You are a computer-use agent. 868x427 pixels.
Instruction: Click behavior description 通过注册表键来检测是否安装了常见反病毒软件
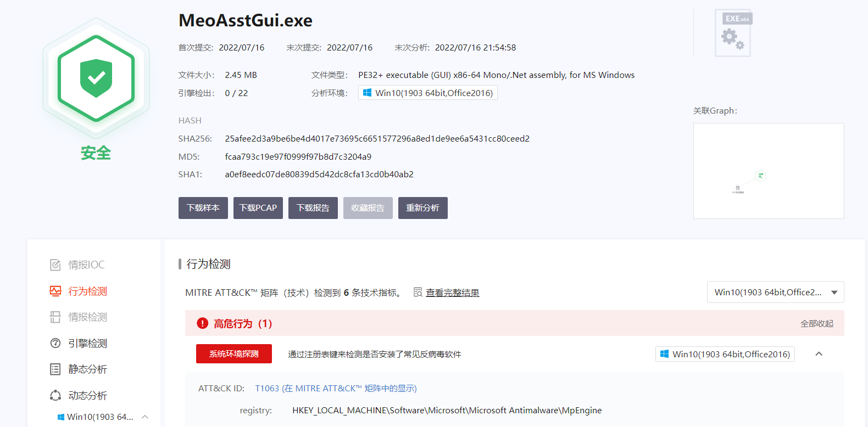[375, 355]
